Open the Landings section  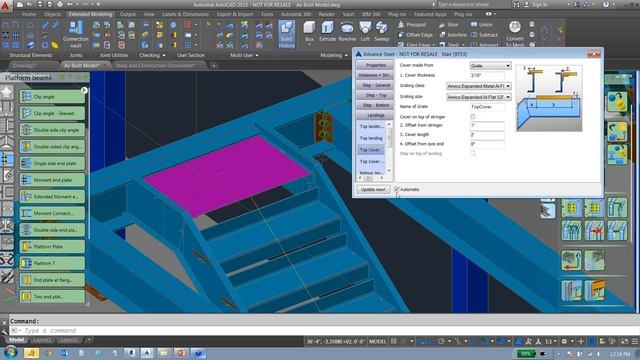pos(375,116)
